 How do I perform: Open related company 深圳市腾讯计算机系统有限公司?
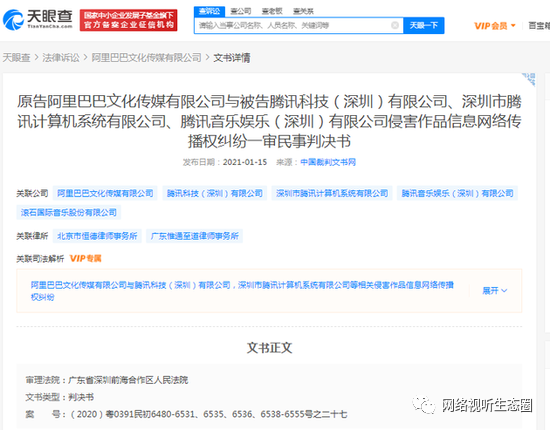[x=332, y=193]
